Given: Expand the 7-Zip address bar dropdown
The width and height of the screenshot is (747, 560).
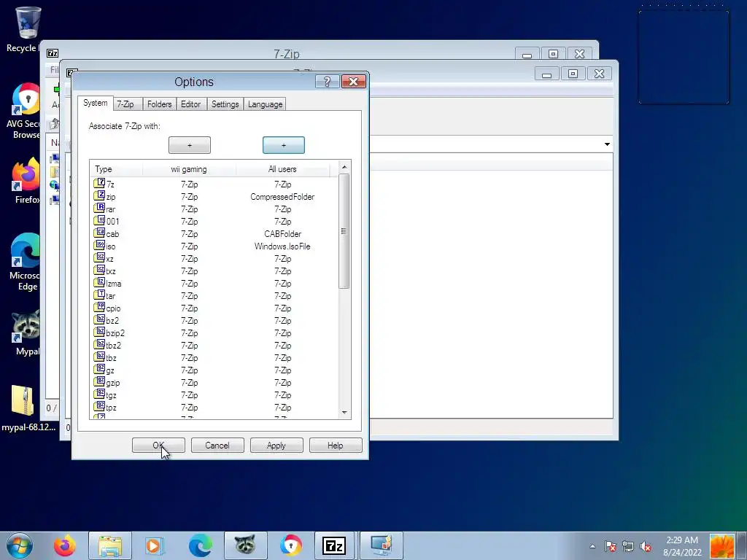Looking at the screenshot, I should tap(607, 144).
